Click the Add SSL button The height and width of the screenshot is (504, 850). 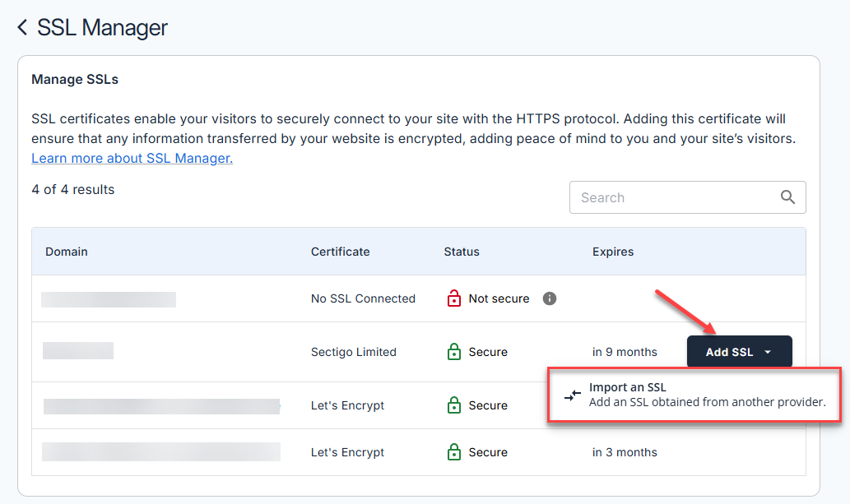tap(729, 351)
